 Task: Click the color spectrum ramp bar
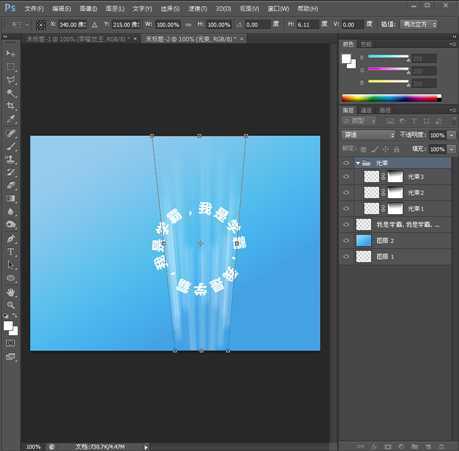392,98
